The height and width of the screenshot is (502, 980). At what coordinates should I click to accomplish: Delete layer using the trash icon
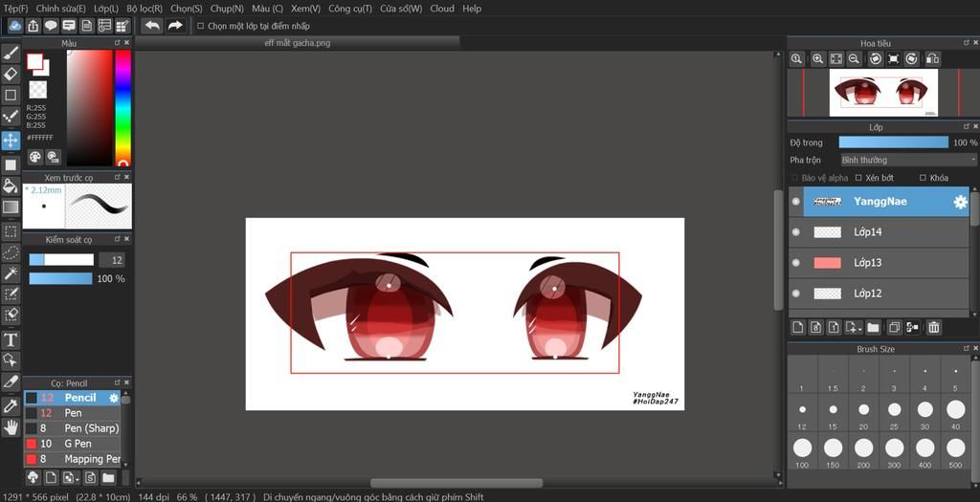(x=934, y=328)
